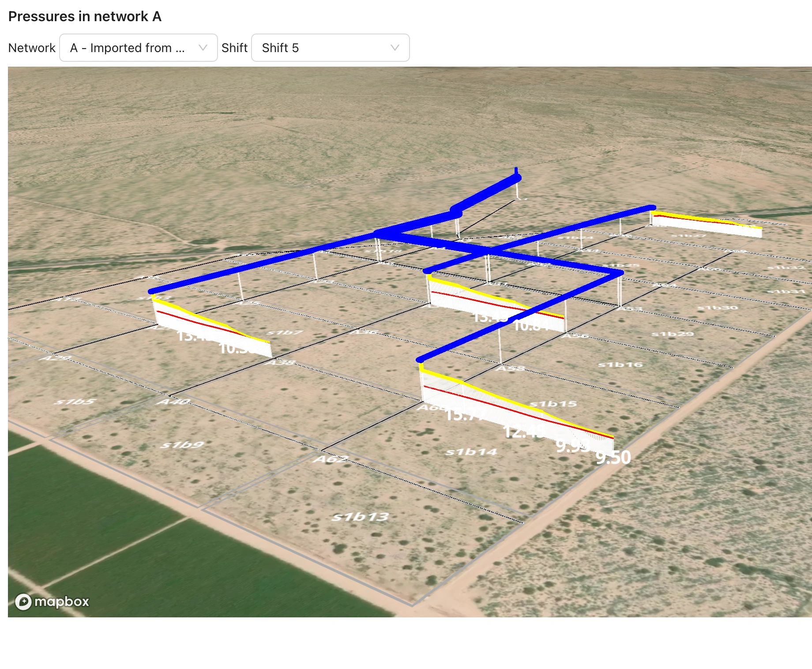
Task: Click the A40 node label
Action: 173,402
